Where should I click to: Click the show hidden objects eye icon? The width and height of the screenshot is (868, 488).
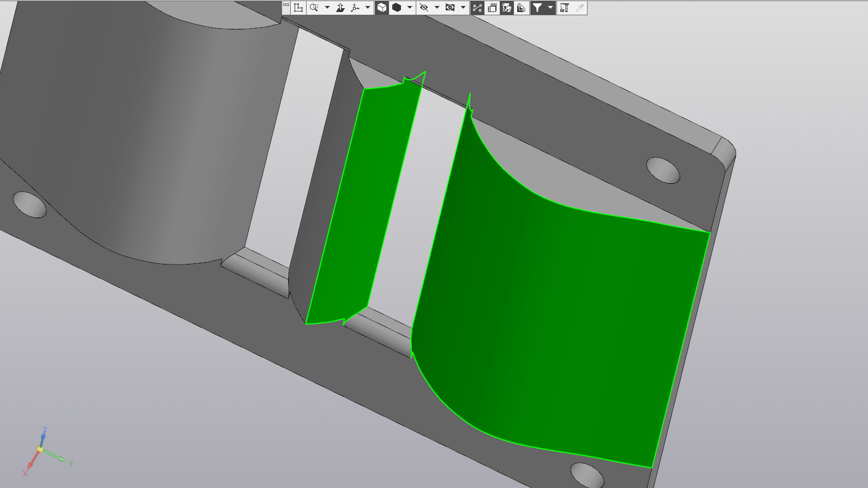pos(450,8)
